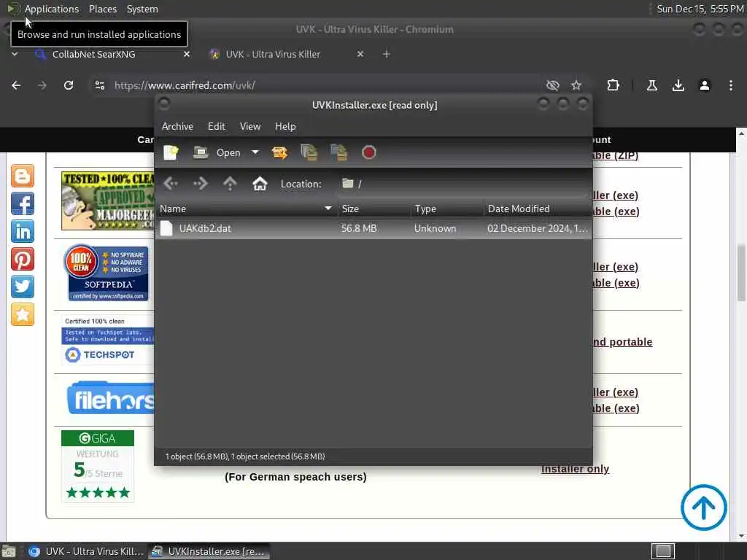Click the browser Forward button
The width and height of the screenshot is (747, 560).
pos(42,85)
